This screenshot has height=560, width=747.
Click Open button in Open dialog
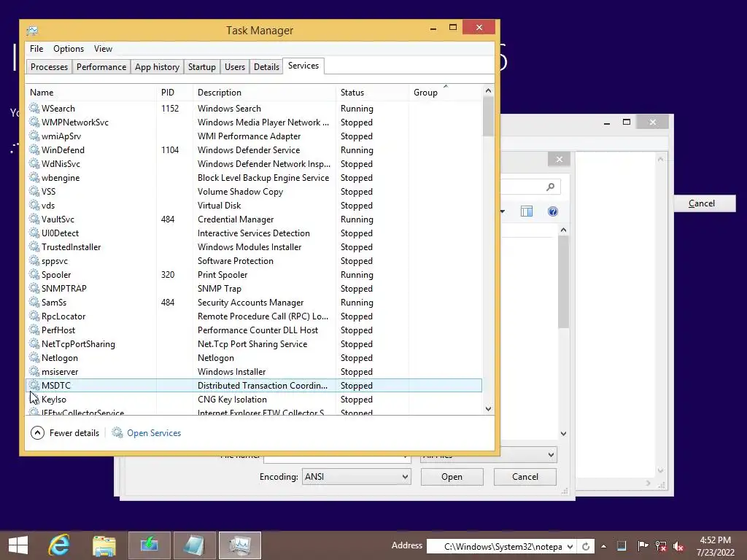click(x=452, y=477)
